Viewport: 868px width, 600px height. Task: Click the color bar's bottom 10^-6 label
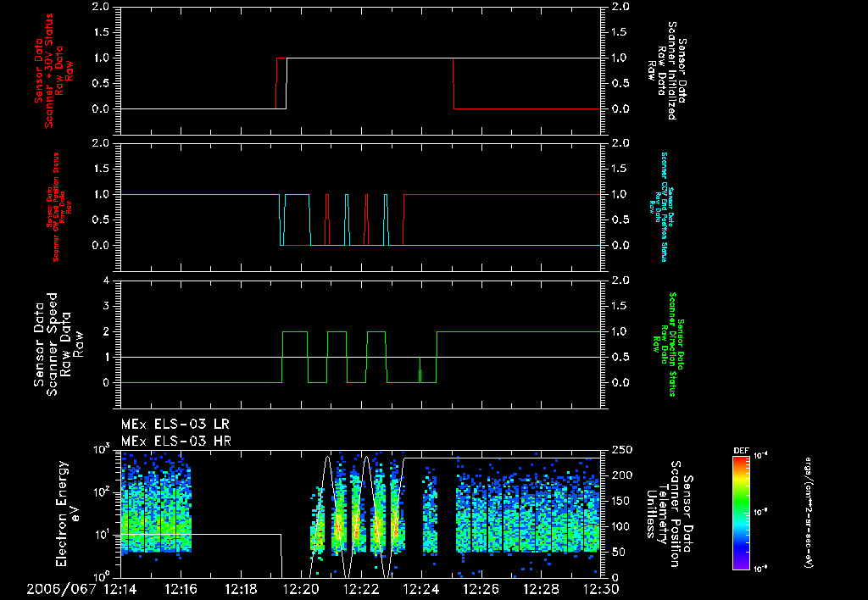pyautogui.click(x=761, y=569)
